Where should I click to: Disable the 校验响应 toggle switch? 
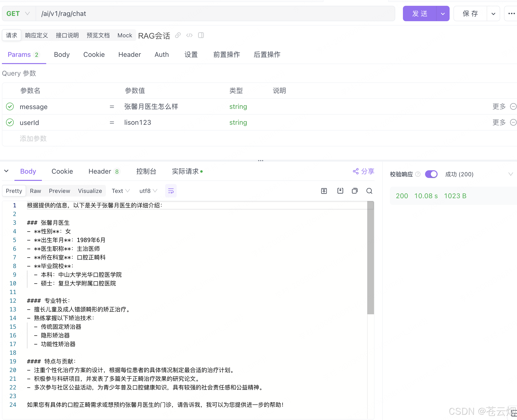coord(431,174)
